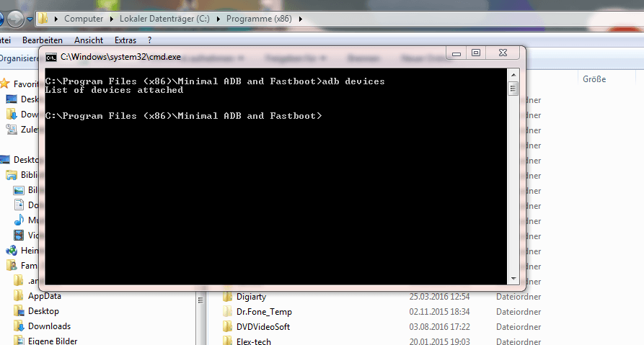Click the navigation pane scrollbar grip
The height and width of the screenshot is (345, 644).
click(x=200, y=300)
